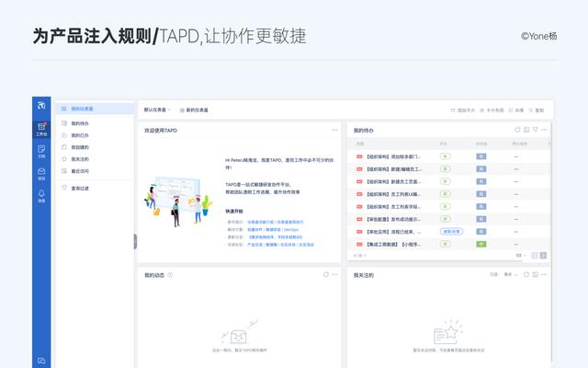588x368 pixels.
Task: Click blue status badge on 【审批应用】 row
Action: (x=451, y=232)
